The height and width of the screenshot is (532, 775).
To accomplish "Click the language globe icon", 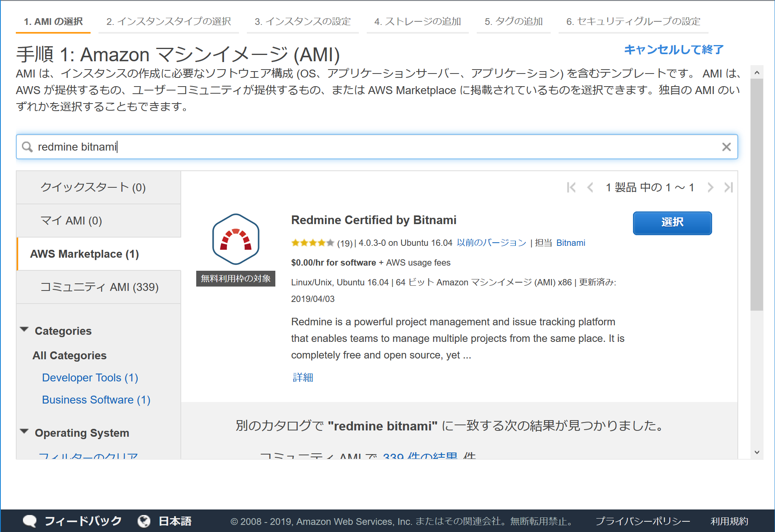I will click(x=144, y=521).
